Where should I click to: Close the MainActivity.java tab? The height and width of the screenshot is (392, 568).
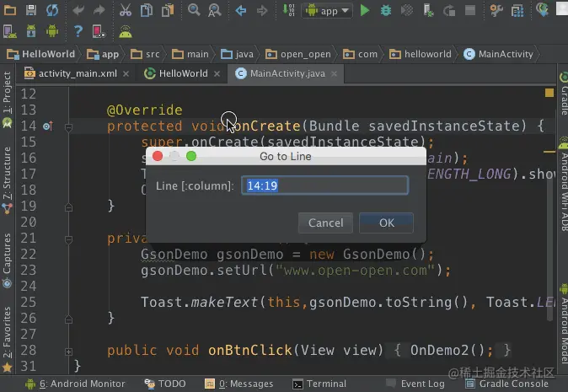pos(334,74)
